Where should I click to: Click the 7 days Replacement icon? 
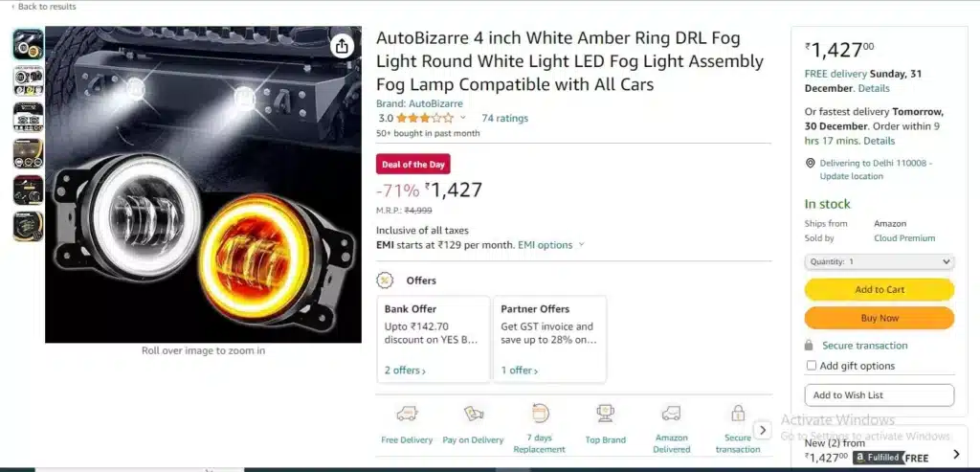pos(540,414)
